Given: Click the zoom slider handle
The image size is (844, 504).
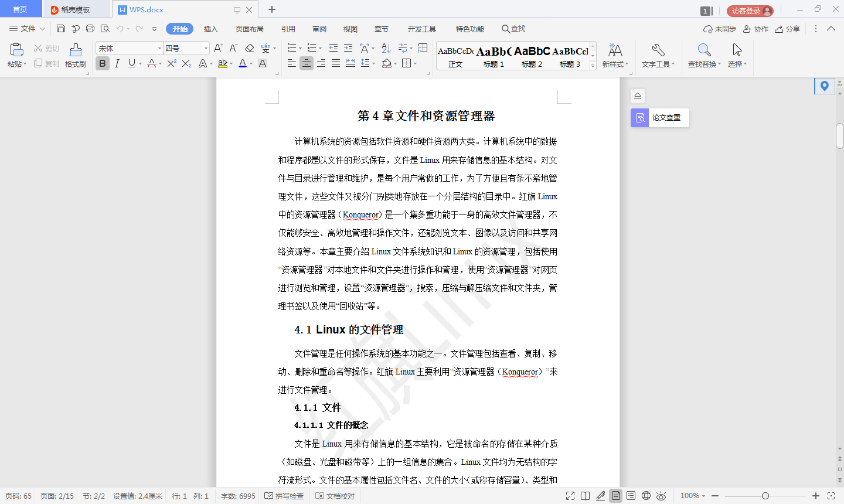Looking at the screenshot, I should point(765,496).
